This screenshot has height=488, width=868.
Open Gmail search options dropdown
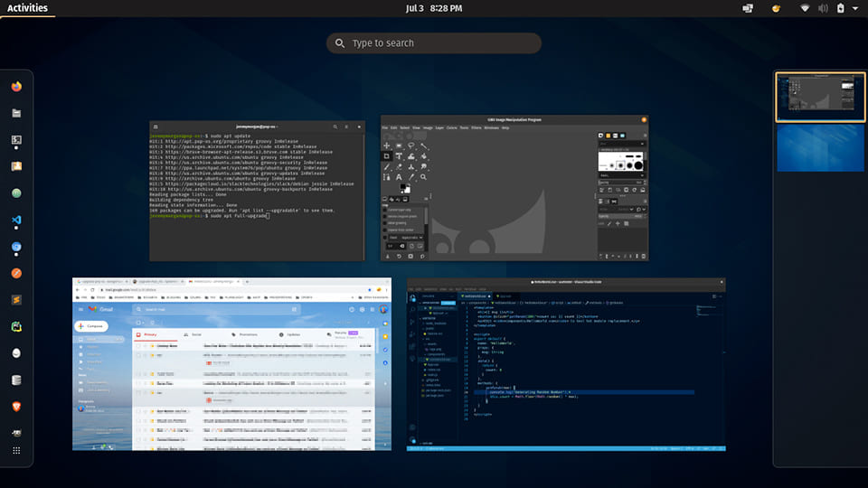[x=294, y=309]
